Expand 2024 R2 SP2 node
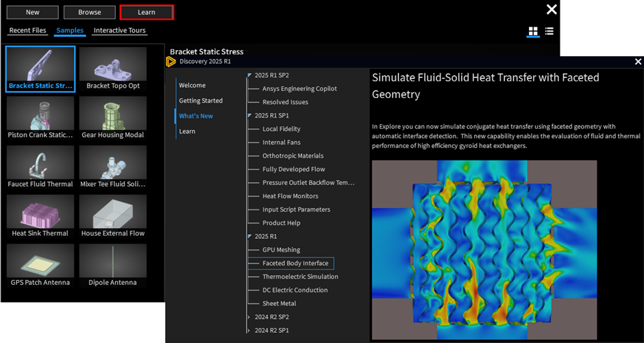644x343 pixels. pyautogui.click(x=249, y=317)
